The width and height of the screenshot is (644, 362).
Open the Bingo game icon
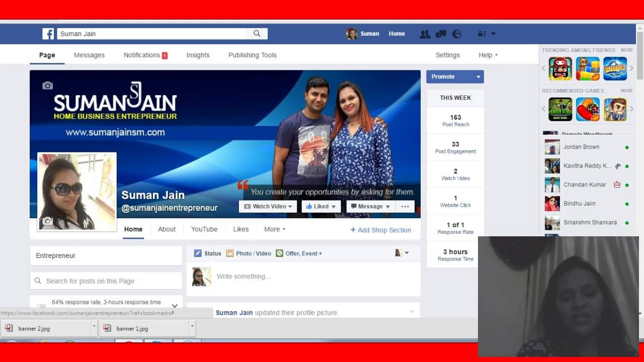pyautogui.click(x=615, y=68)
